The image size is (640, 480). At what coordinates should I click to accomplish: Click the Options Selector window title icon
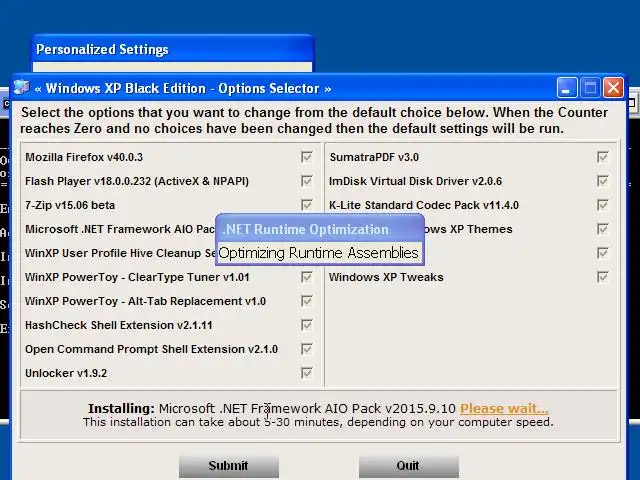coord(21,87)
